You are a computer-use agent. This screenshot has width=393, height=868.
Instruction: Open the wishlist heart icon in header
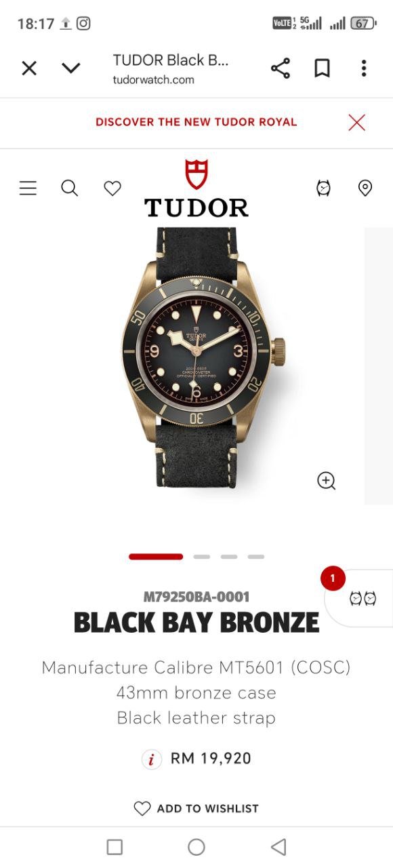click(112, 189)
